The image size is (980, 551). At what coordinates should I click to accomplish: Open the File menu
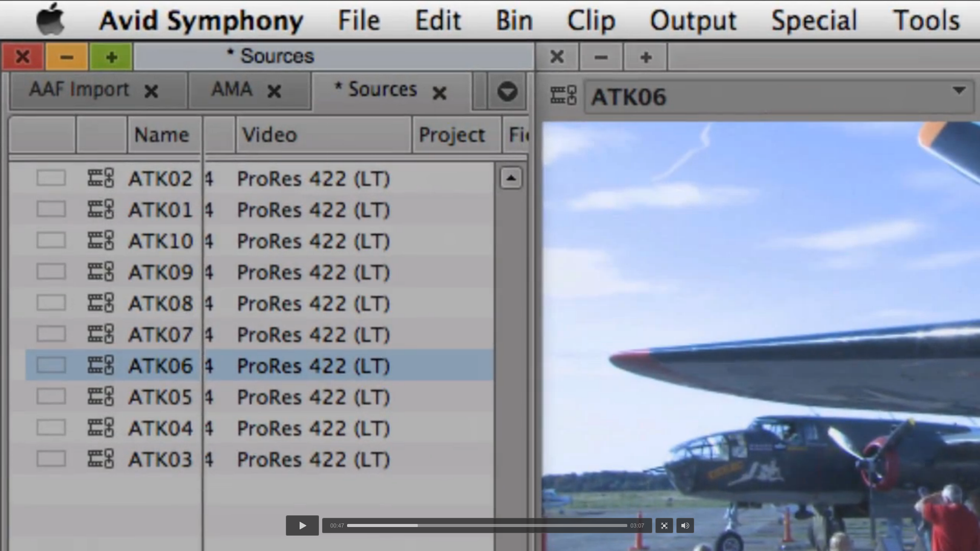click(x=359, y=20)
